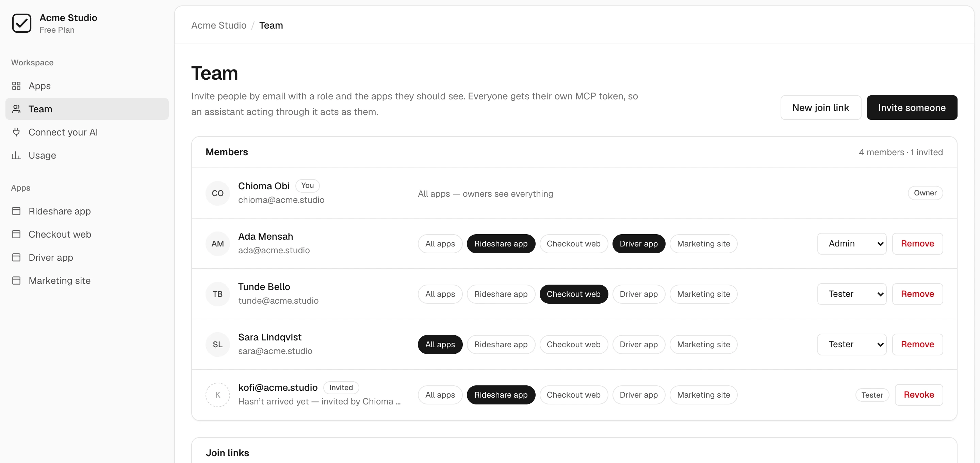Click Acme Studio breadcrumb link

(x=219, y=25)
